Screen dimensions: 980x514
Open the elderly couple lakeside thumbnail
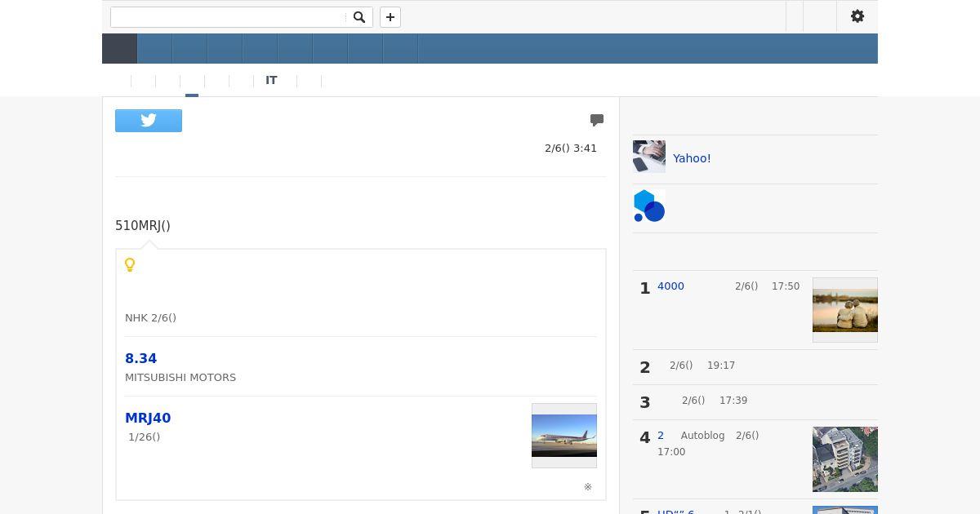(x=845, y=310)
